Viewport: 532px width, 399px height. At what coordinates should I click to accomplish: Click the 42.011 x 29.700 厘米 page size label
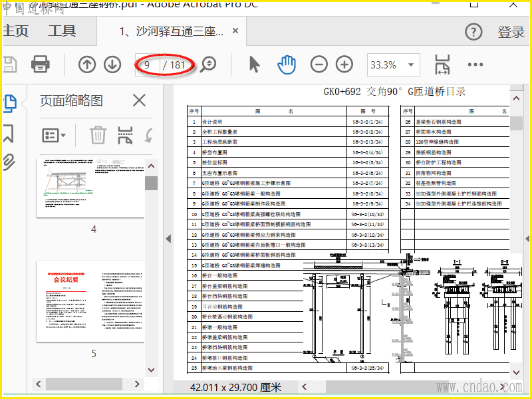click(x=236, y=388)
